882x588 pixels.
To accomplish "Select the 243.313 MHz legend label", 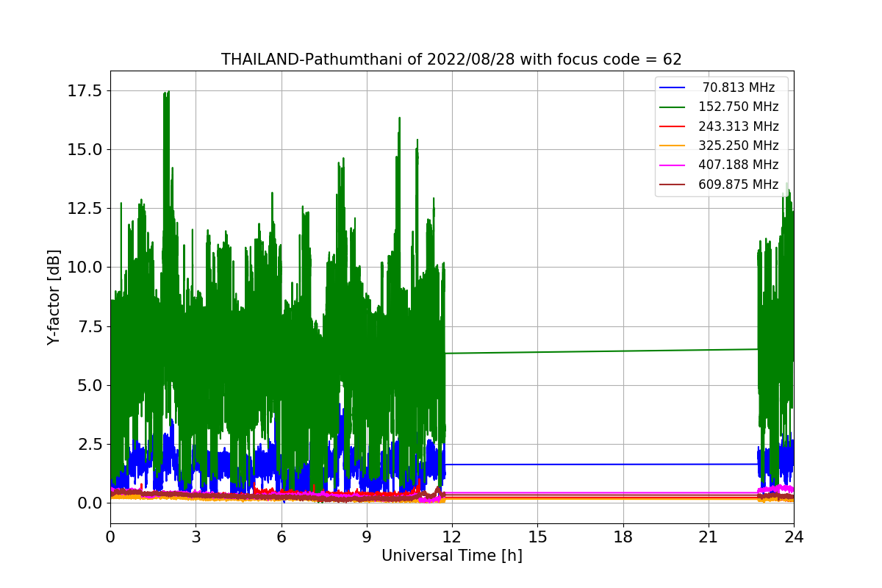I will click(x=739, y=126).
